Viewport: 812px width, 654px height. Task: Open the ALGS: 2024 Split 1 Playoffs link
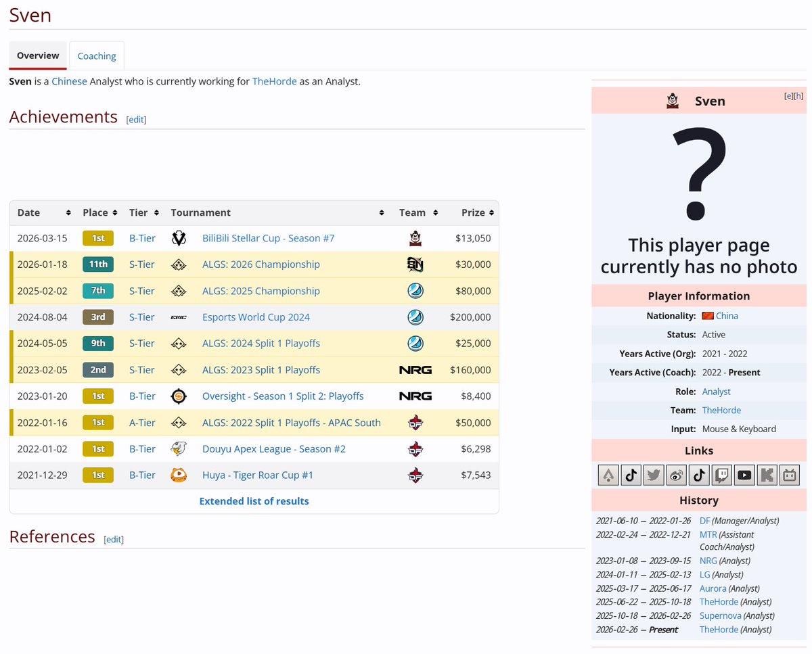pyautogui.click(x=261, y=344)
